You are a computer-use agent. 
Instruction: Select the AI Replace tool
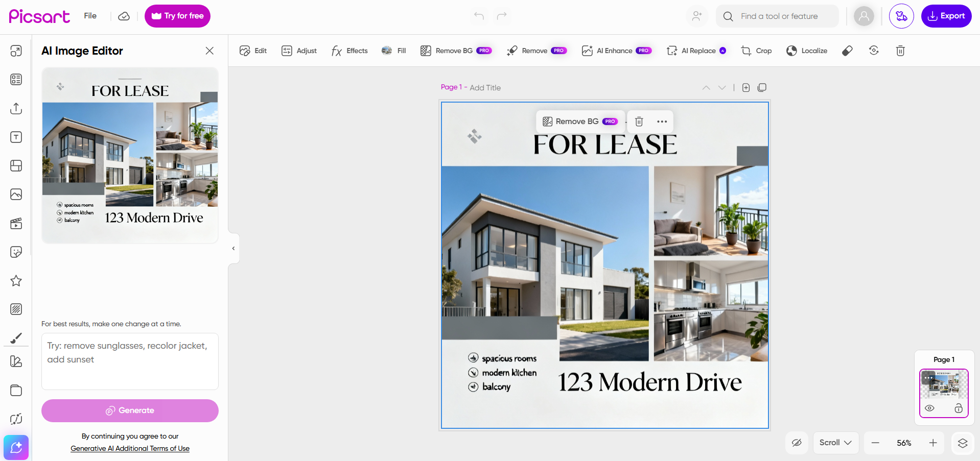coord(696,51)
